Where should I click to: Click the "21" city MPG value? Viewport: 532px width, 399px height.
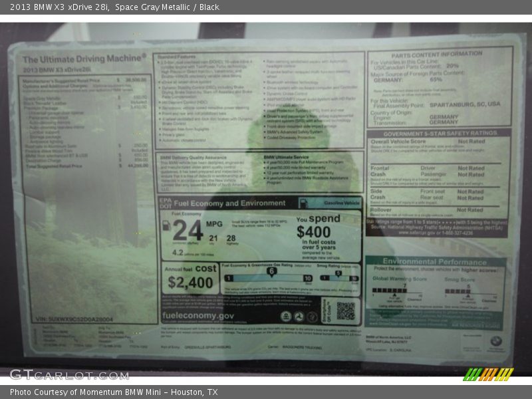click(213, 238)
